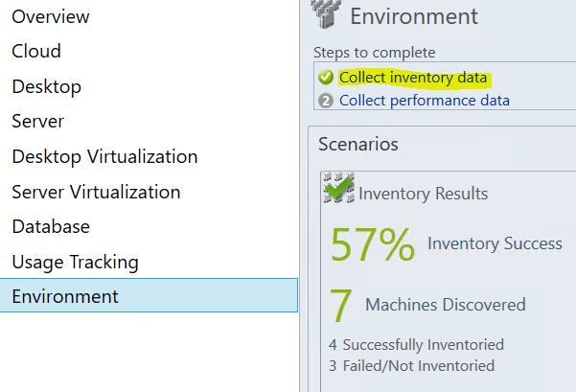Show the Database section
Screen dimensions: 576x392
51,226
